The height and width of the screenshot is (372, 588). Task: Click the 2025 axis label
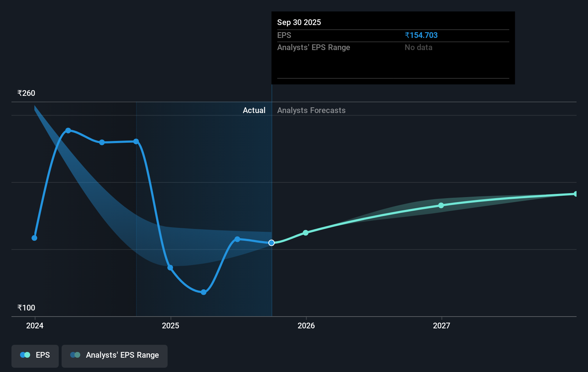tap(170, 326)
